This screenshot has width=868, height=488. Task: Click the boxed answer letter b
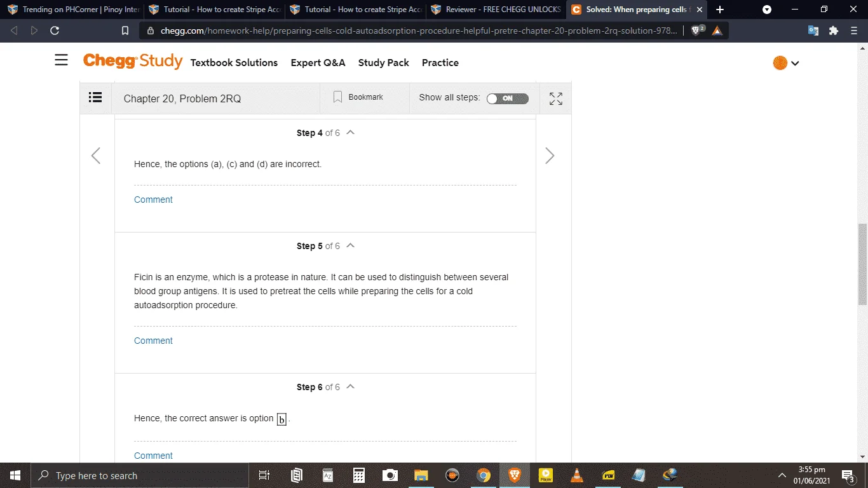point(282,419)
